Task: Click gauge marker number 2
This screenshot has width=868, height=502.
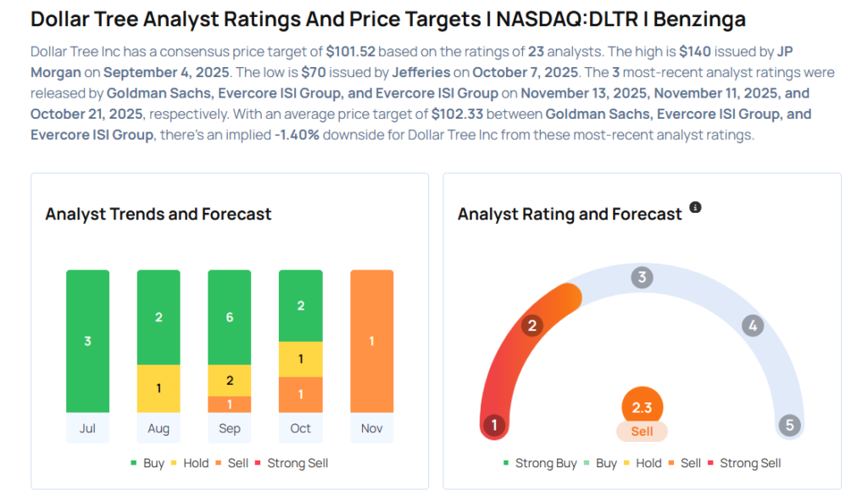Action: [x=532, y=326]
